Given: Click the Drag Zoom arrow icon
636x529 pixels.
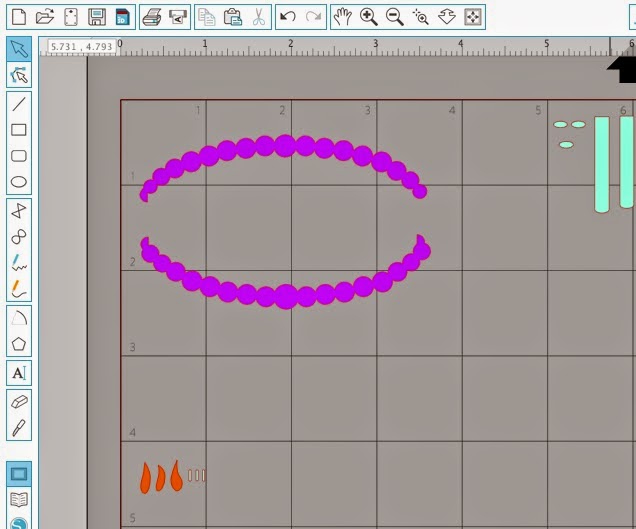Looking at the screenshot, I should tap(447, 17).
